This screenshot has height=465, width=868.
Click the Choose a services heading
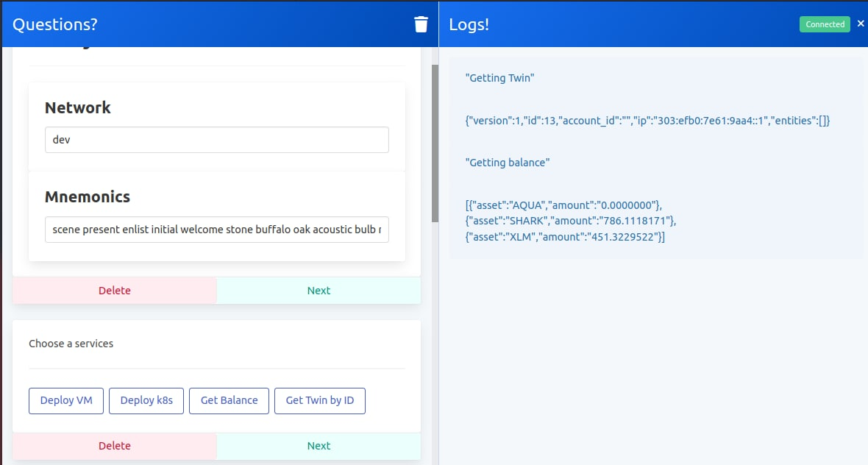coord(71,343)
